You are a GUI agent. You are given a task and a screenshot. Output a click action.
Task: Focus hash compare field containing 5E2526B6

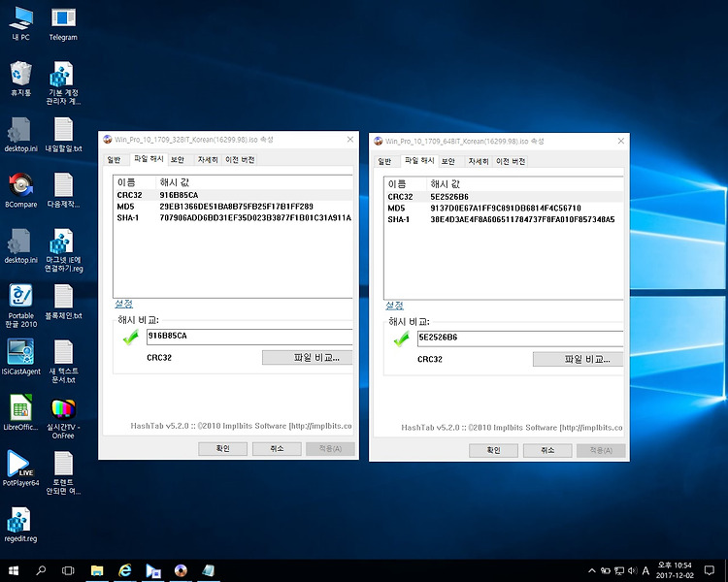coord(520,339)
